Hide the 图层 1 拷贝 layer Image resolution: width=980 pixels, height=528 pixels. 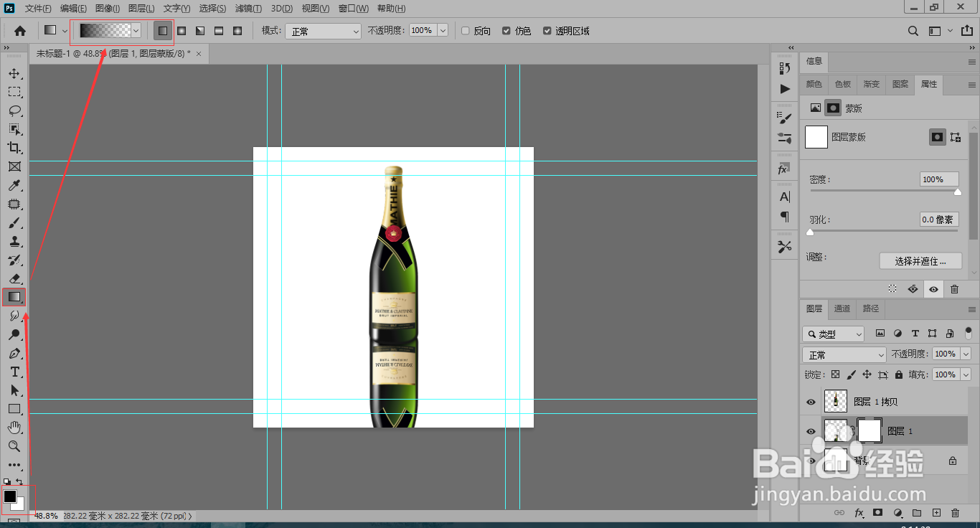pos(811,402)
